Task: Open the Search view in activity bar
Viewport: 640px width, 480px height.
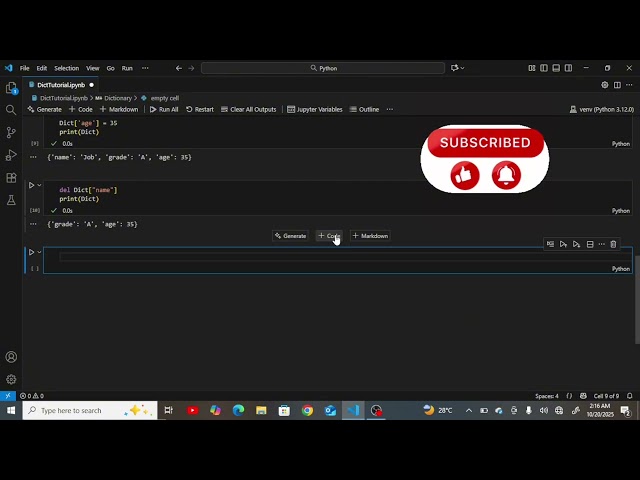Action: point(11,110)
